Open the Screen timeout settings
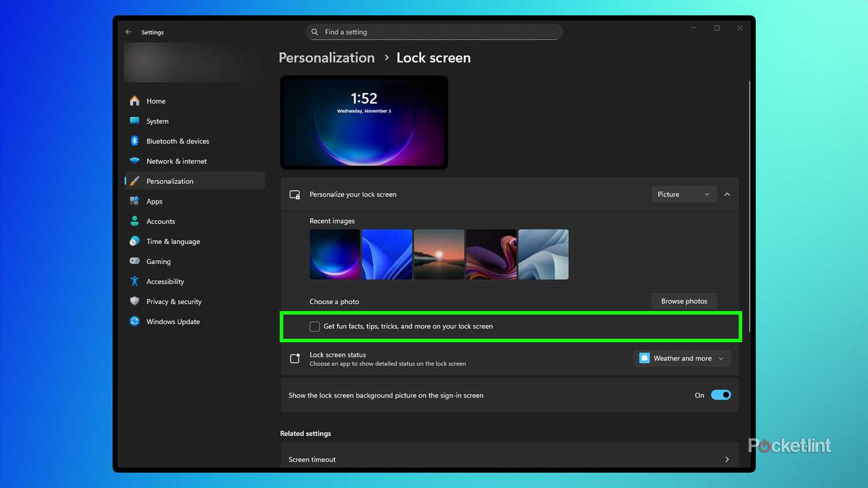The width and height of the screenshot is (868, 488). (508, 459)
